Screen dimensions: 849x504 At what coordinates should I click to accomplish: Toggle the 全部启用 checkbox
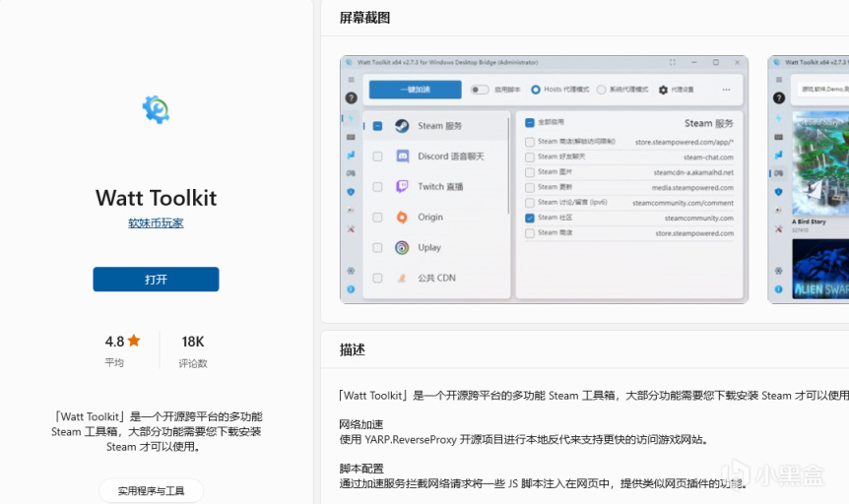530,123
